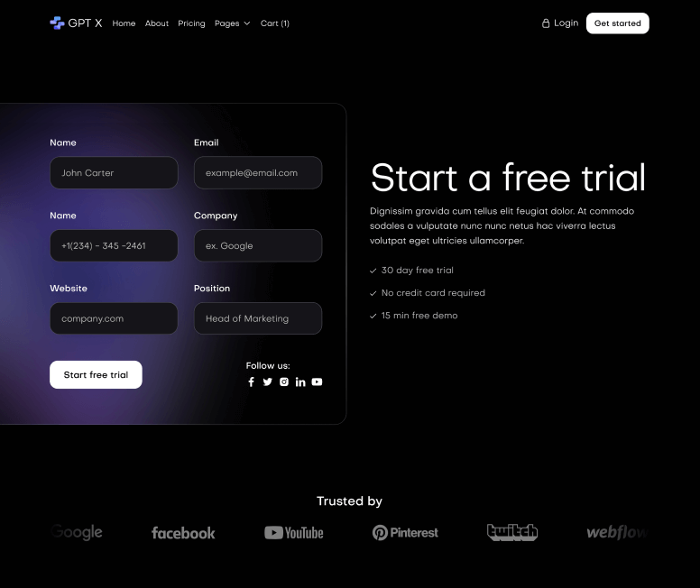Screen dimensions: 700x588
Task: Click the webflow logo under Trusted by
Action: [617, 532]
